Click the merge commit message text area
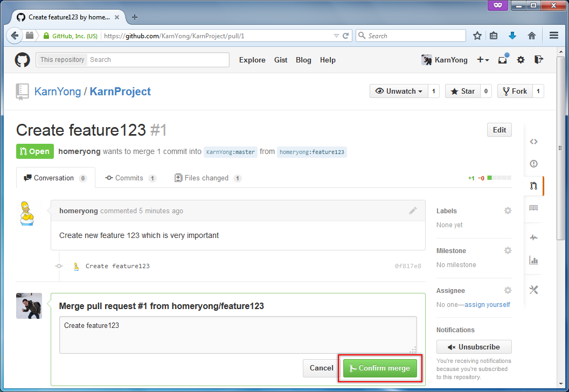The height and width of the screenshot is (392, 569). pos(238,334)
